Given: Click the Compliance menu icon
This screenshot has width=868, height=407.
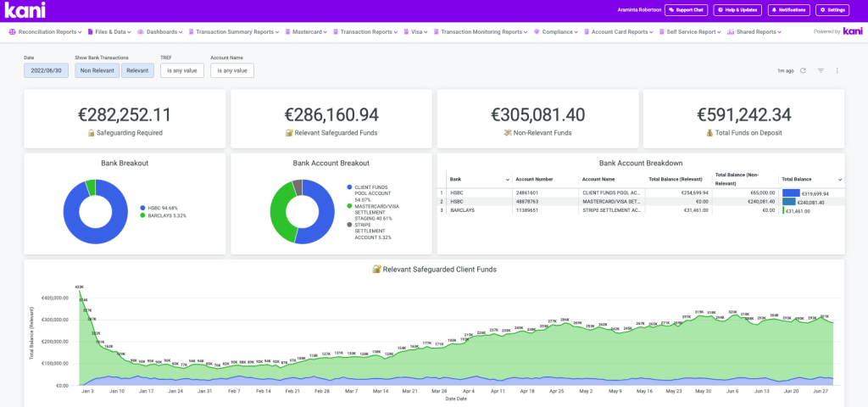Looking at the screenshot, I should pos(536,32).
